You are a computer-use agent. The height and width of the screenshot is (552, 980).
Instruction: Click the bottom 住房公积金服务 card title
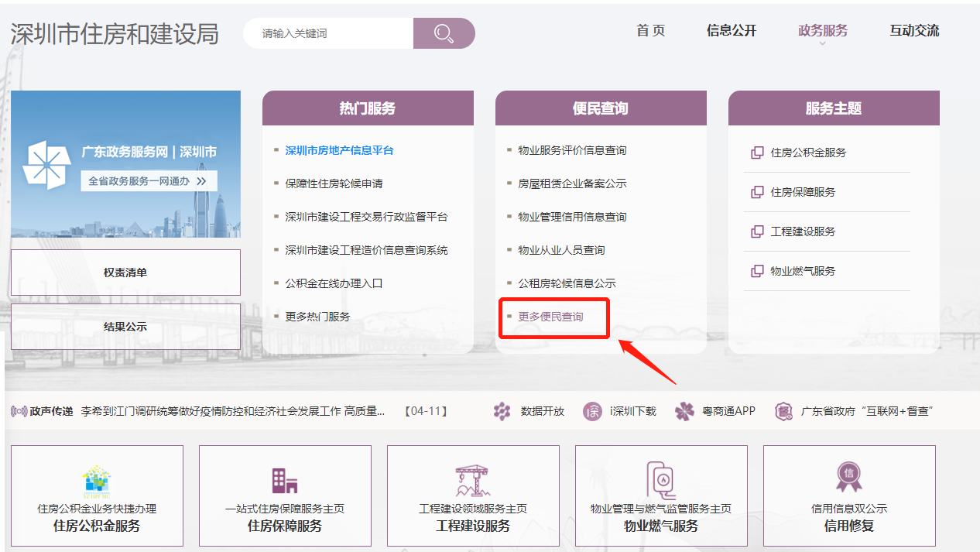click(x=97, y=526)
